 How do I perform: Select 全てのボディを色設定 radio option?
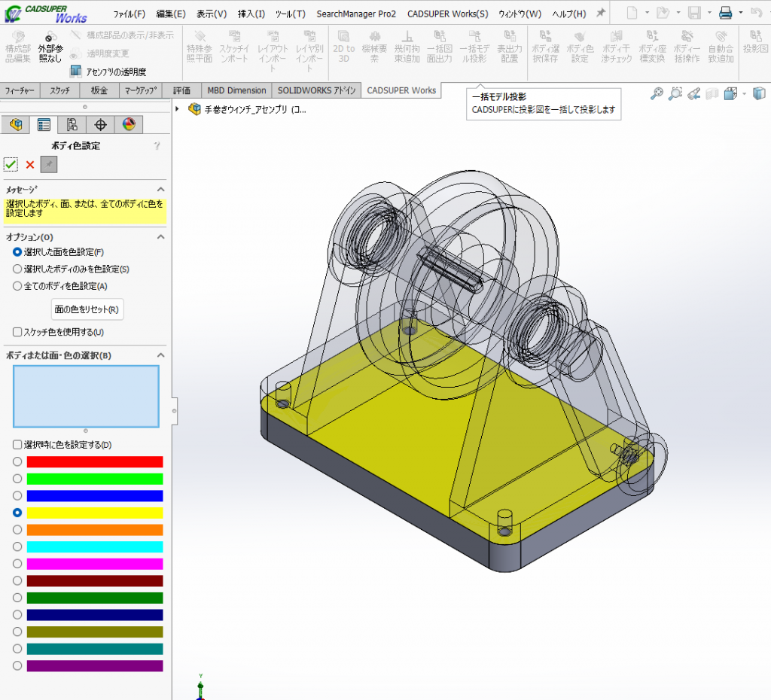(x=17, y=286)
